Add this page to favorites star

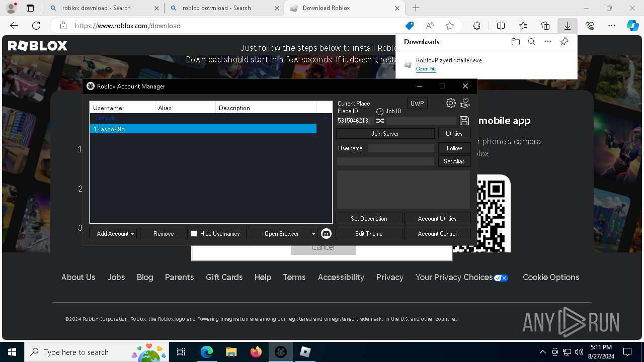(x=450, y=26)
